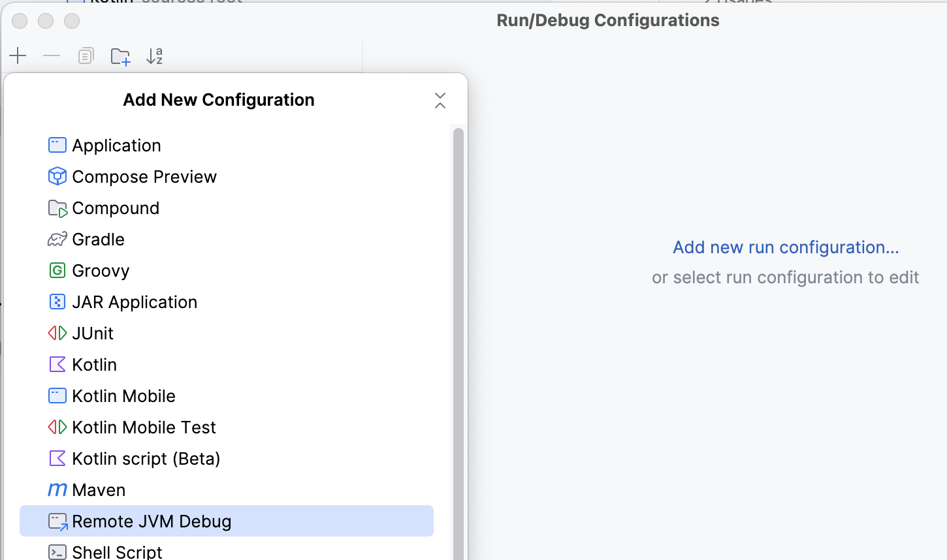Click the Compound folder icon
This screenshot has height=560, width=947.
pos(57,208)
